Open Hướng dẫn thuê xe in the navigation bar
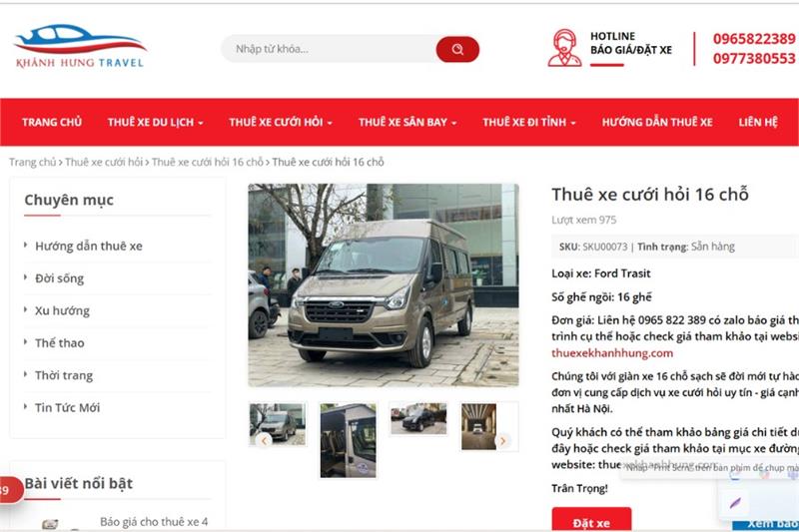 (657, 122)
